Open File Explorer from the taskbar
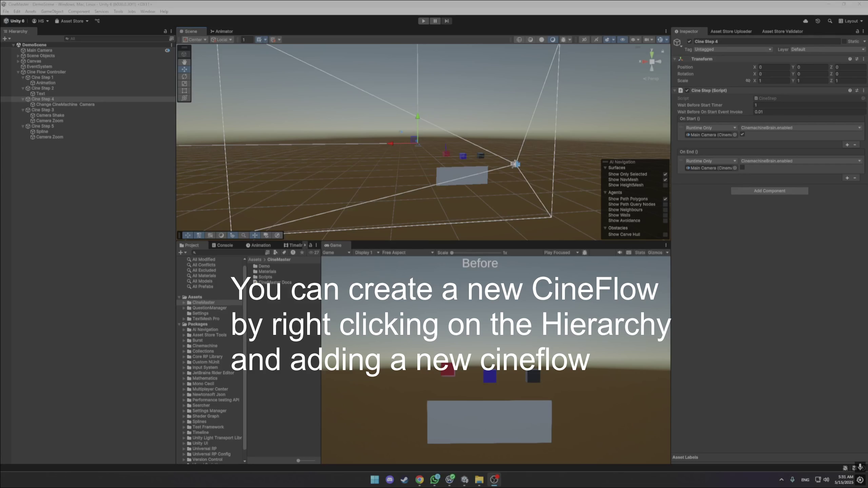 [x=479, y=480]
